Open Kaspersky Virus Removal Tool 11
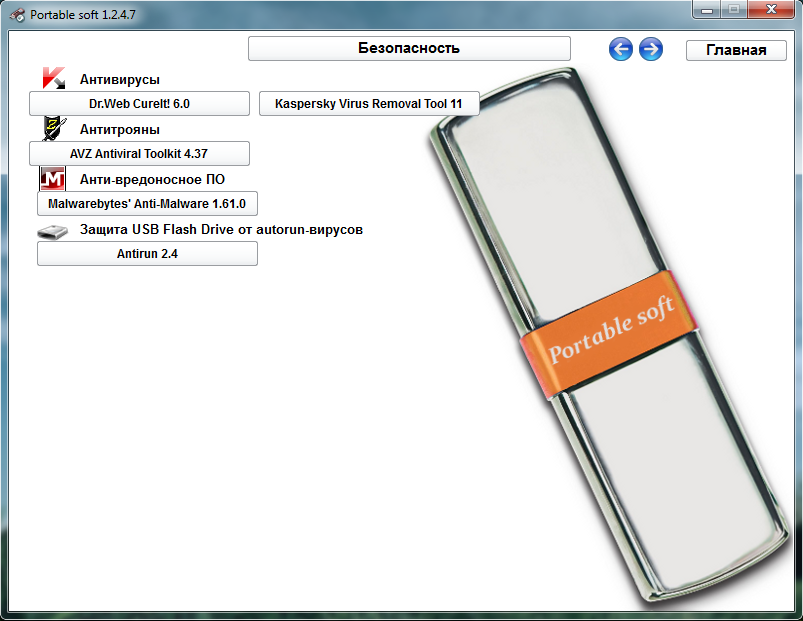Image resolution: width=803 pixels, height=621 pixels. point(369,104)
